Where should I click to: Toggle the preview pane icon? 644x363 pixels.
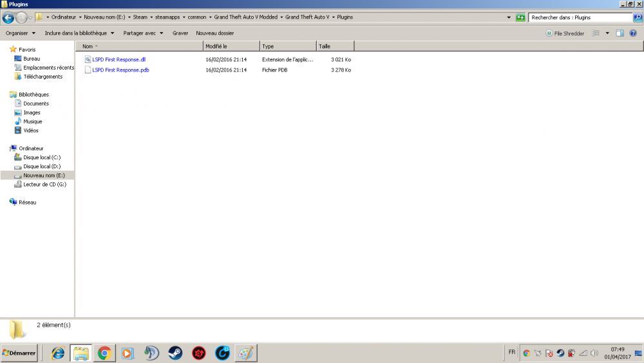pyautogui.click(x=620, y=33)
